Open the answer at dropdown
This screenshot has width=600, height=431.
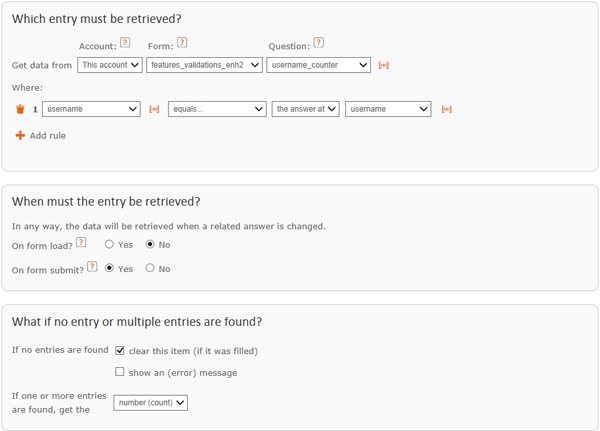point(305,109)
